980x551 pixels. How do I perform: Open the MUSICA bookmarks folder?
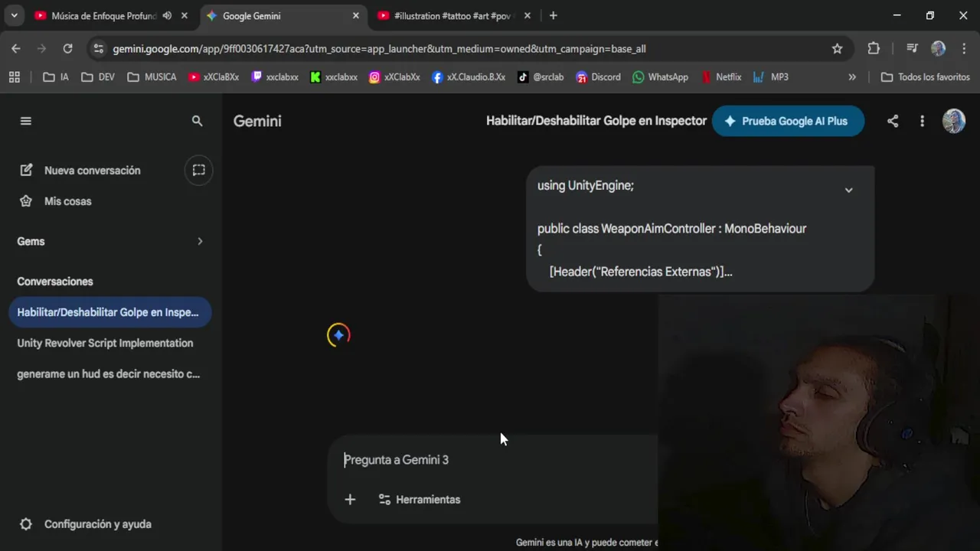[152, 77]
